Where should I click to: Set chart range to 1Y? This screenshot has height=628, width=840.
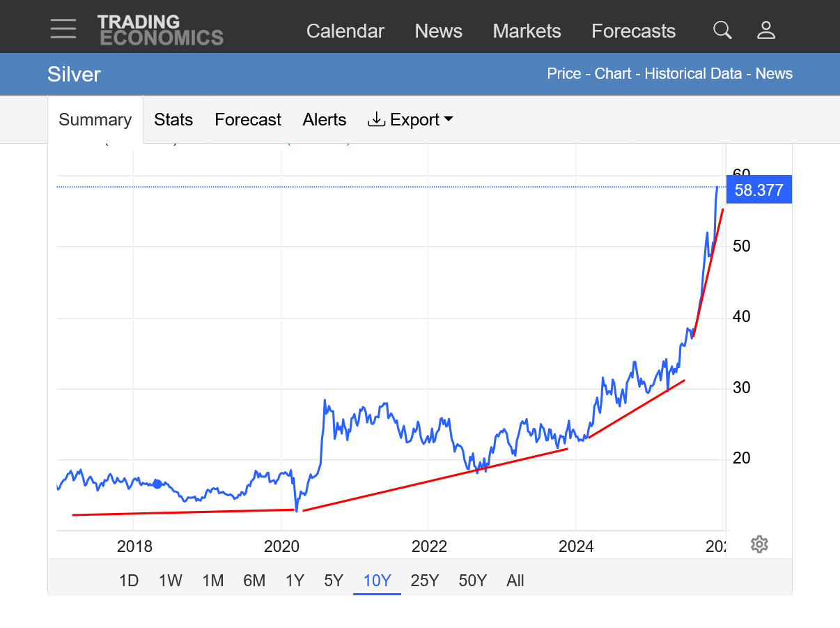point(295,581)
